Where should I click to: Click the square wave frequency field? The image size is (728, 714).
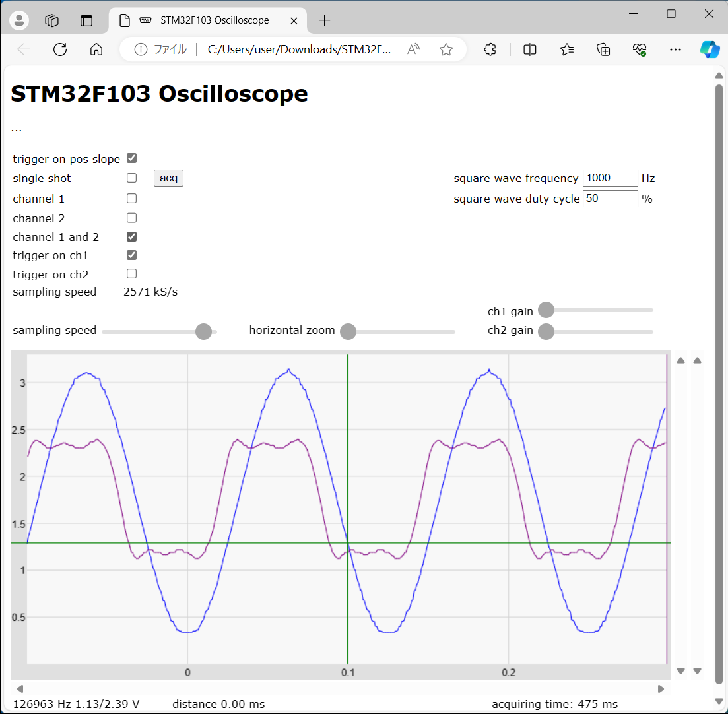click(610, 178)
